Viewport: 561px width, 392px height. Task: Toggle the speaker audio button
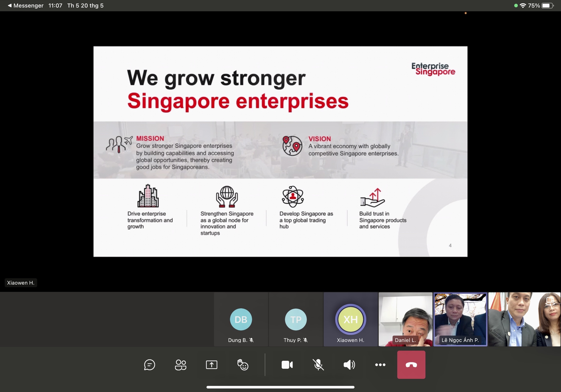[x=349, y=365]
